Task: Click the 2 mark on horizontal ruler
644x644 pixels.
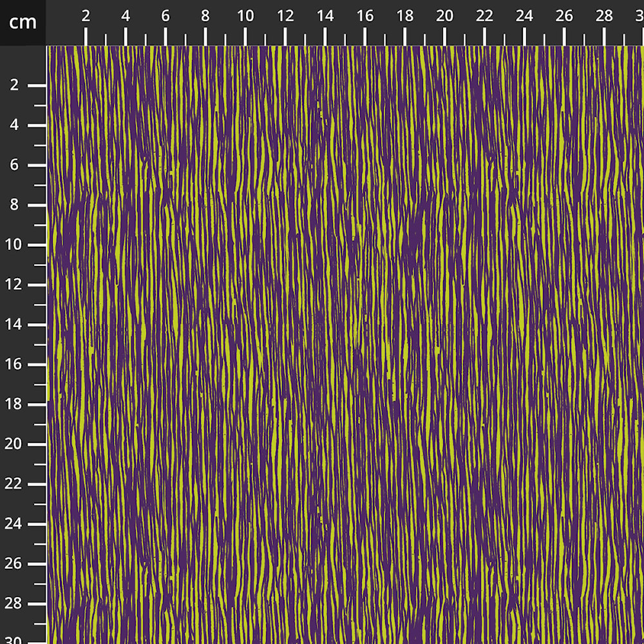Action: 86,17
